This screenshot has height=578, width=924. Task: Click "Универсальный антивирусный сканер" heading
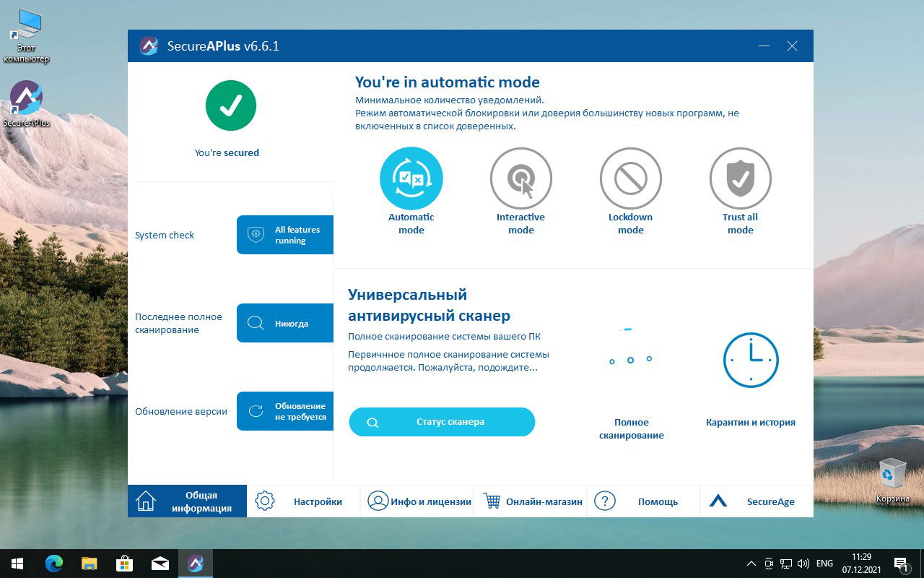429,305
